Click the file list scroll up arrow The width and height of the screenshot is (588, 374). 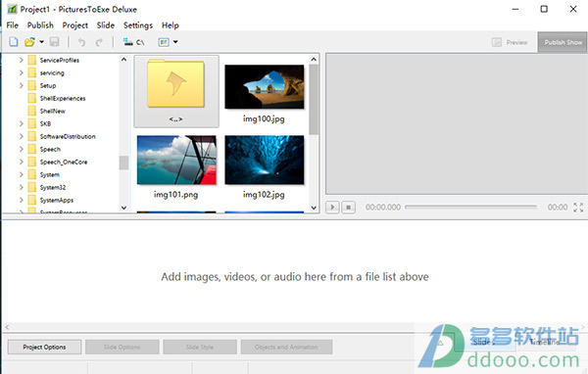coord(314,59)
